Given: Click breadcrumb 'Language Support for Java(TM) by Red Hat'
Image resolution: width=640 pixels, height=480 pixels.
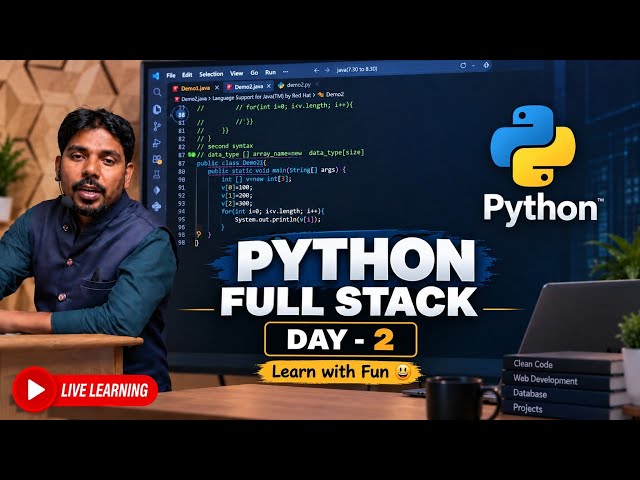Looking at the screenshot, I should 261,97.
